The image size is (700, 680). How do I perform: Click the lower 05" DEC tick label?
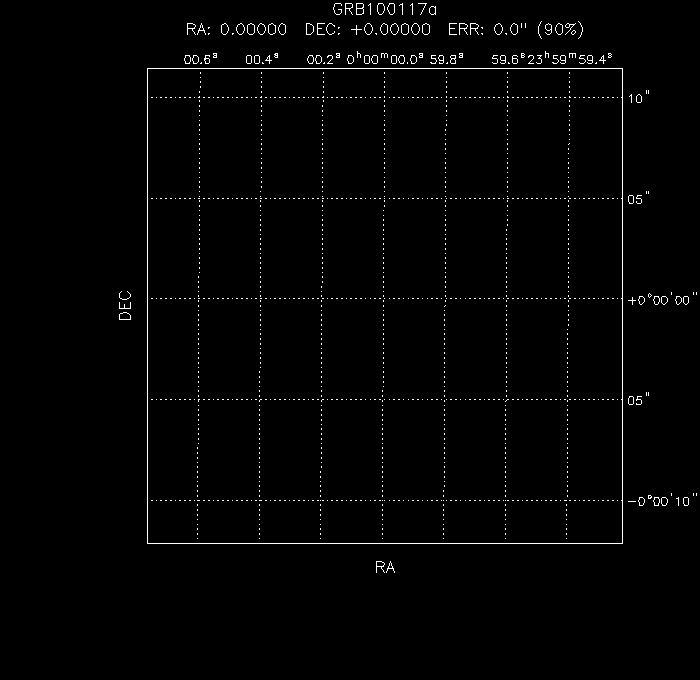pyautogui.click(x=638, y=400)
